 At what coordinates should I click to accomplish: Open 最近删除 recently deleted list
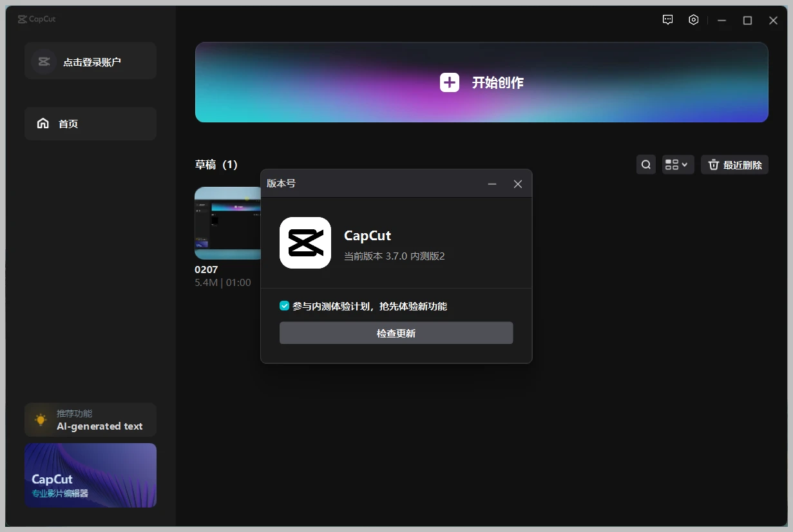734,165
